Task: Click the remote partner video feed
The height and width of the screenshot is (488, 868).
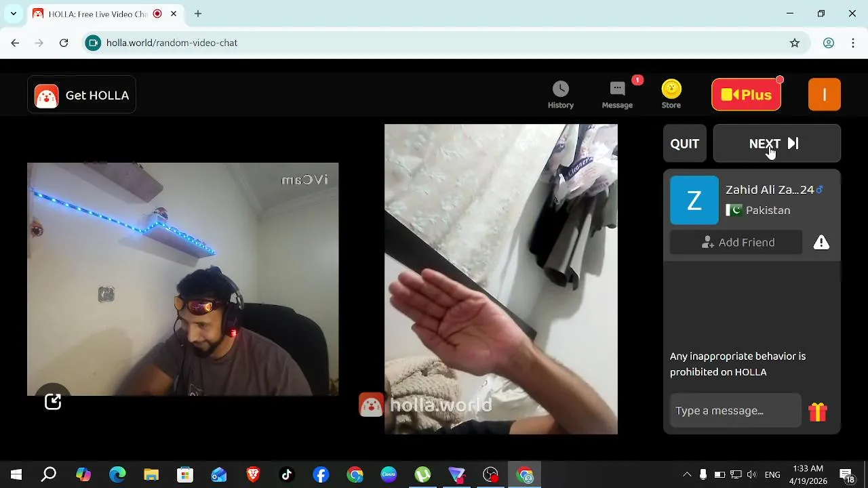Action: tap(501, 279)
